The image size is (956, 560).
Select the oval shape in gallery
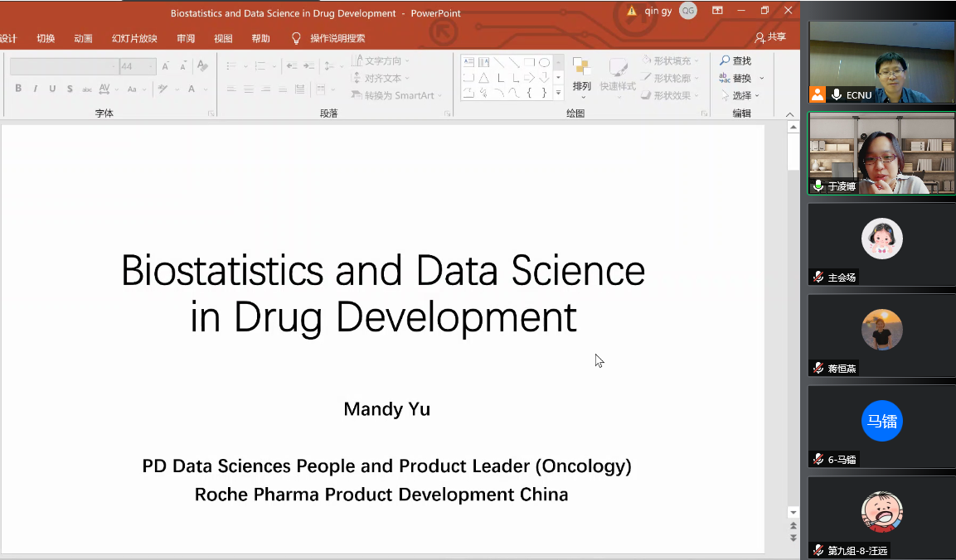click(544, 63)
